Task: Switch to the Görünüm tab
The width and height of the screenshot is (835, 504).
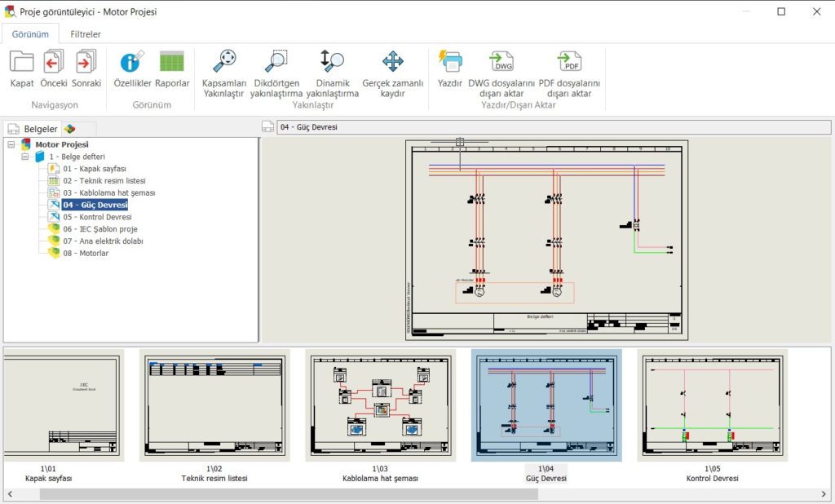Action: (30, 33)
